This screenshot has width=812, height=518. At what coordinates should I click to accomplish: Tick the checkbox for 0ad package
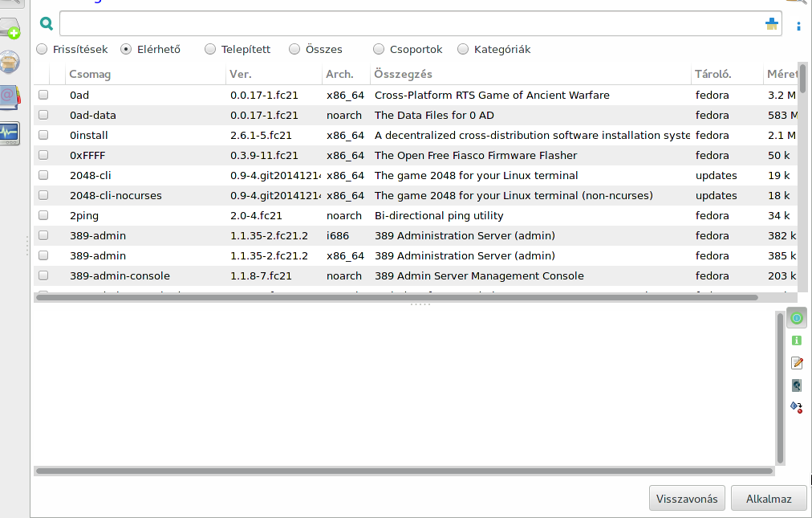tap(43, 95)
